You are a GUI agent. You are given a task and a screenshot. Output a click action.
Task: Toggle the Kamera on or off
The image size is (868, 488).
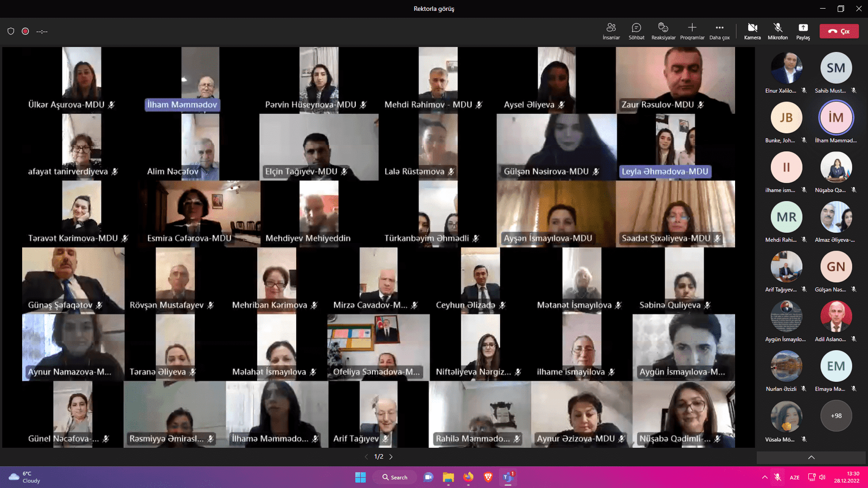pyautogui.click(x=752, y=31)
